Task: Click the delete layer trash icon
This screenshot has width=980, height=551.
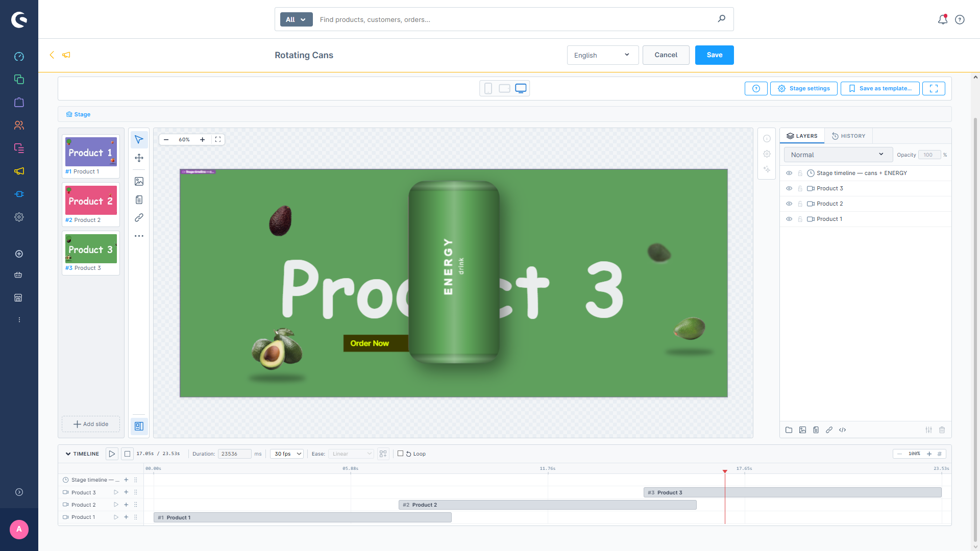Action: click(x=942, y=430)
